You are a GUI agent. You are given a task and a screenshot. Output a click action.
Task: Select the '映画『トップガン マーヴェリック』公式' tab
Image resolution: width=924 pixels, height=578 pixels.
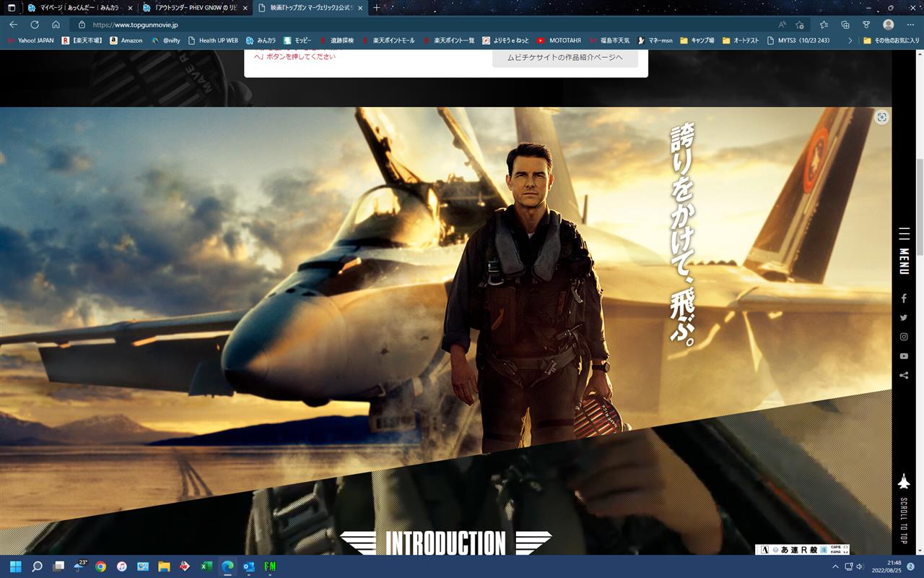coord(310,8)
